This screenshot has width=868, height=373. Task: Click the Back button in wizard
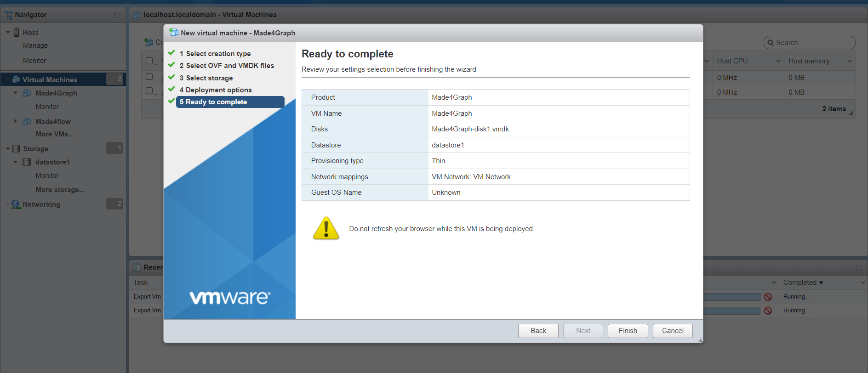[x=538, y=331]
